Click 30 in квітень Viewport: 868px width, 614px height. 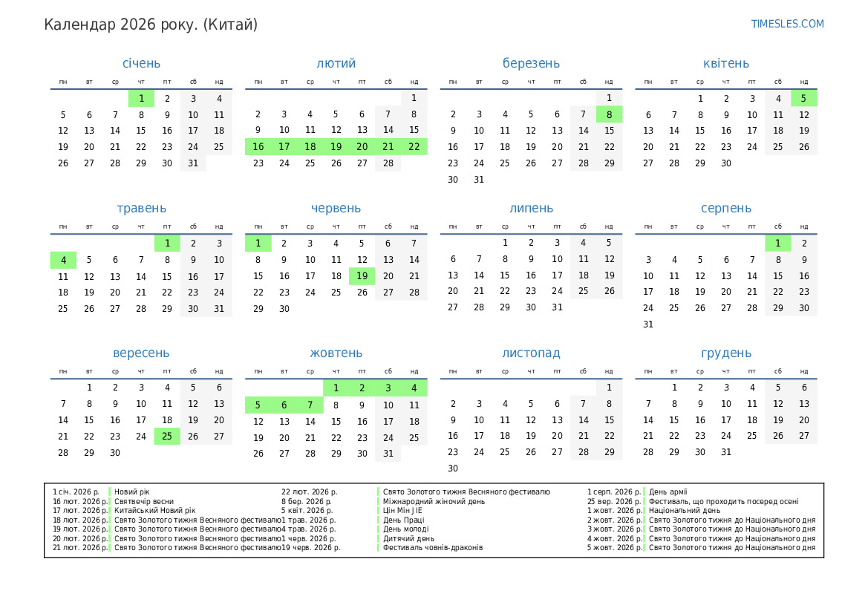[x=725, y=163]
